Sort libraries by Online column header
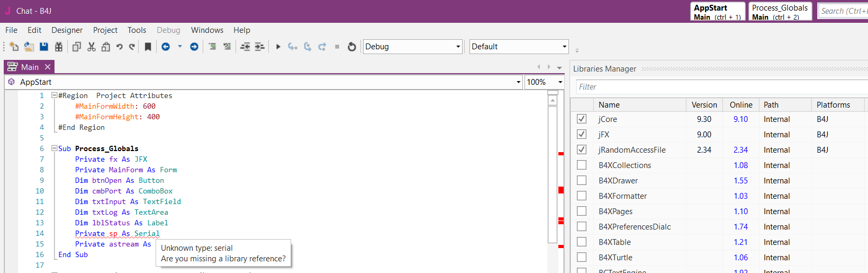Viewport: 868px width, 273px height. click(x=741, y=105)
